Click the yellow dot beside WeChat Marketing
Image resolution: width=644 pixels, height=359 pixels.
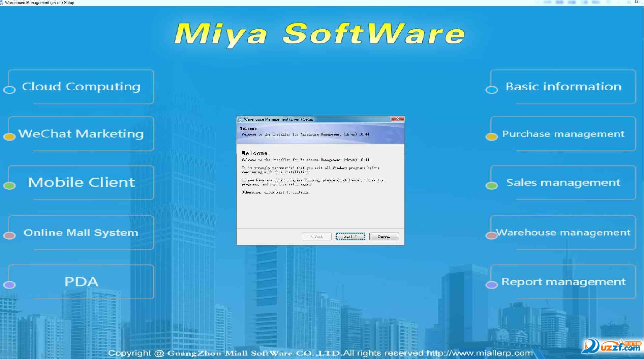click(9, 137)
